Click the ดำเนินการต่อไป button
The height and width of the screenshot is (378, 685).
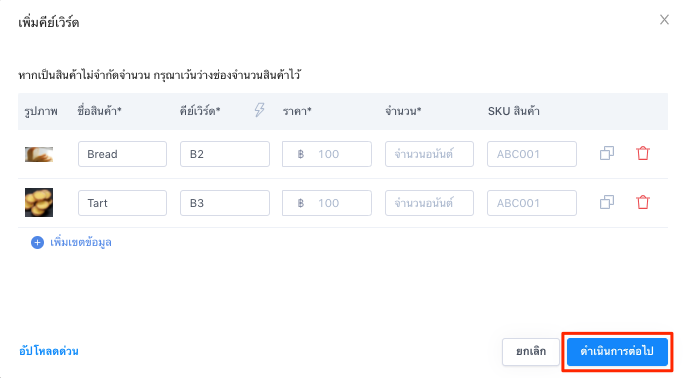[617, 351]
